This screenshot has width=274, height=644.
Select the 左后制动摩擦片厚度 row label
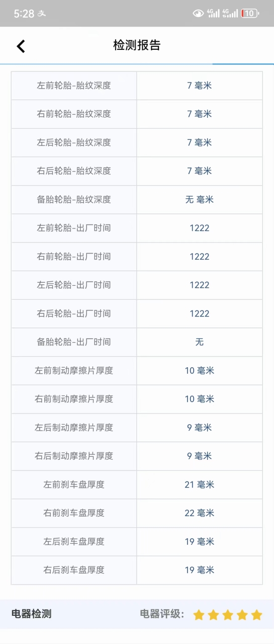pyautogui.click(x=74, y=428)
